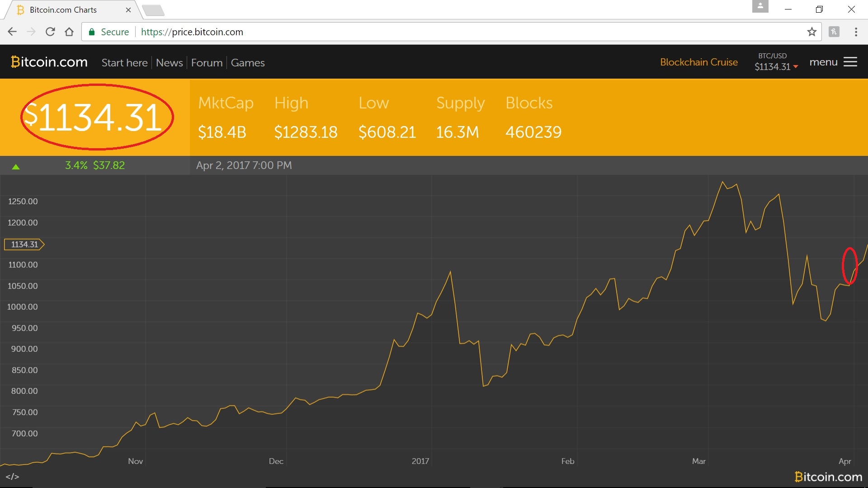The image size is (868, 488).
Task: Click the code embed icon at bottom left
Action: [x=13, y=476]
